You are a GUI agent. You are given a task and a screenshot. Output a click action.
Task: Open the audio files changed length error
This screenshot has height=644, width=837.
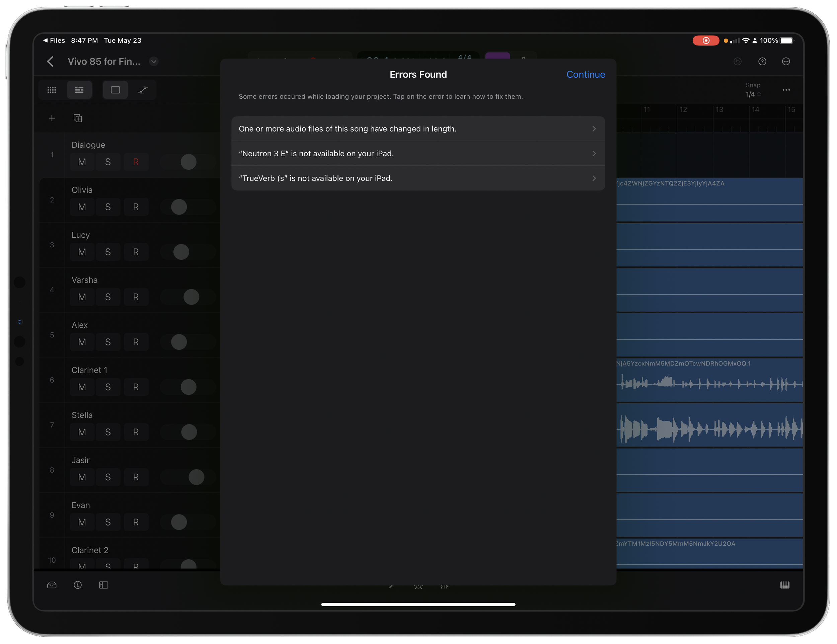pyautogui.click(x=418, y=129)
